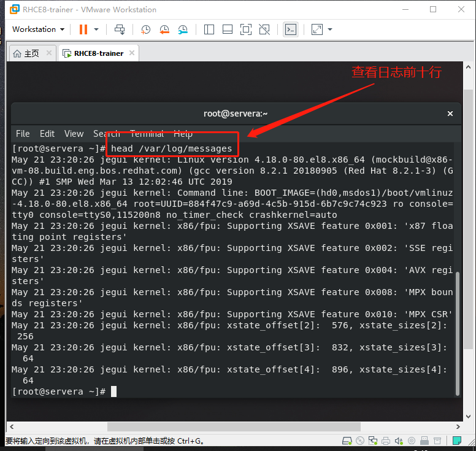Expand the stretch display options arrow
The height and width of the screenshot is (451, 476).
330,29
